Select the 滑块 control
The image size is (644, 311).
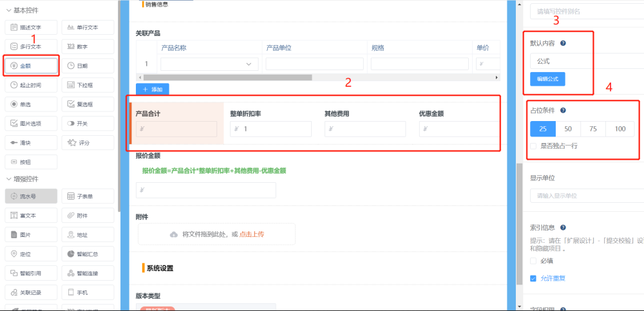click(x=31, y=142)
